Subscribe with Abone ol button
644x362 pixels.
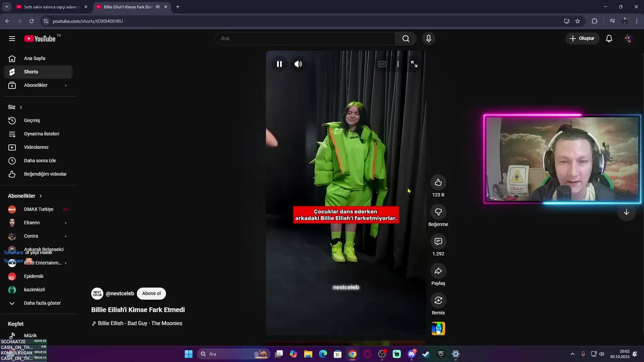151,294
